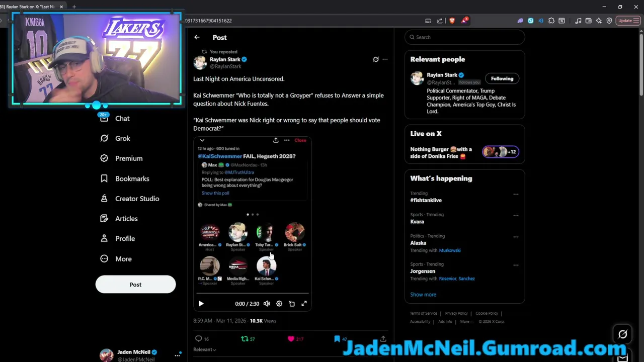Toggle the repost icon with 57 reposts
The height and width of the screenshot is (362, 644).
point(245,339)
